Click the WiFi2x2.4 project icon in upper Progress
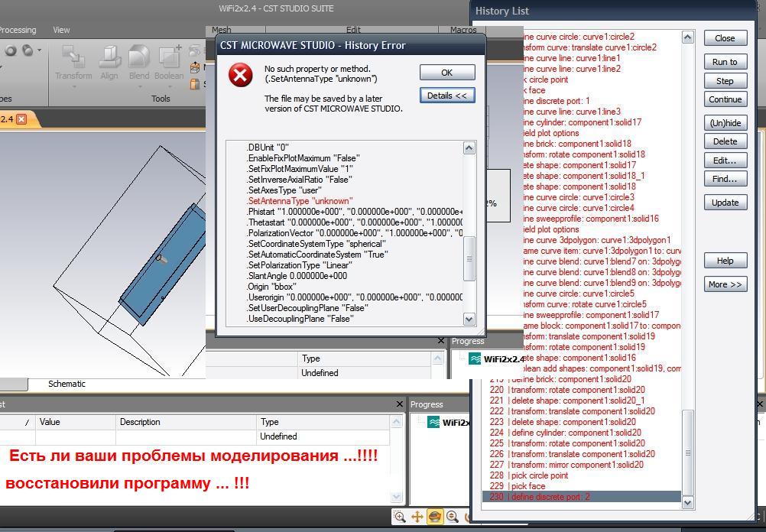Viewport: 766px width, 532px height. [475, 359]
